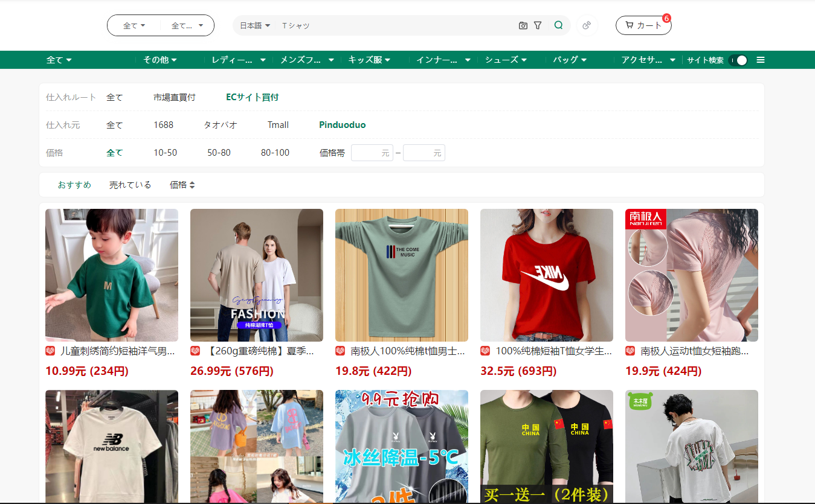This screenshot has height=504, width=815.
Task: Click price 10.99元 (234円)
Action: 87,371
